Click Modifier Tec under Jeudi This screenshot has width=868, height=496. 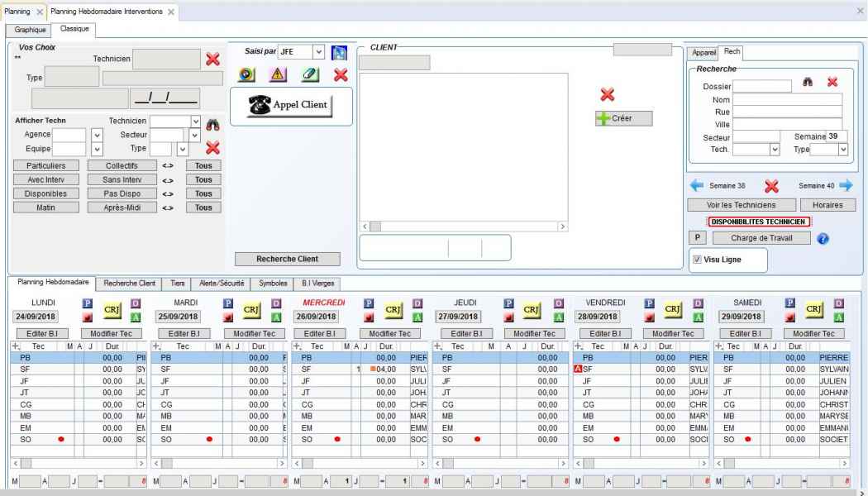tap(534, 334)
